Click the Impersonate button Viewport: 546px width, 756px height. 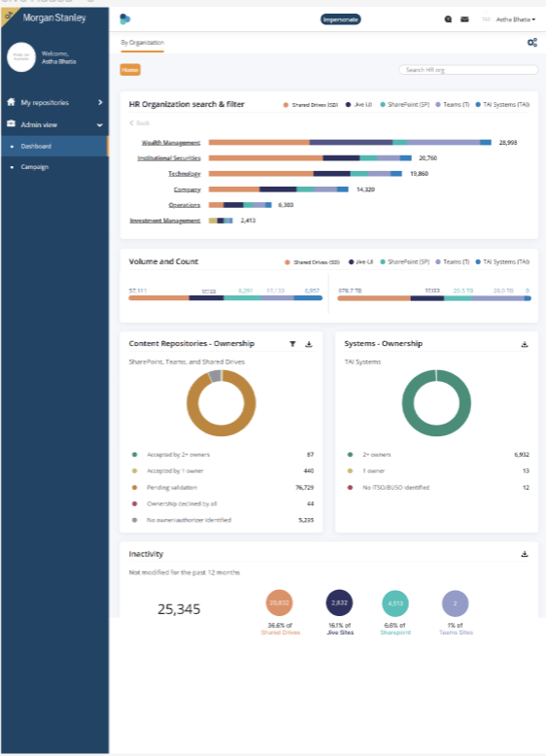[x=340, y=19]
